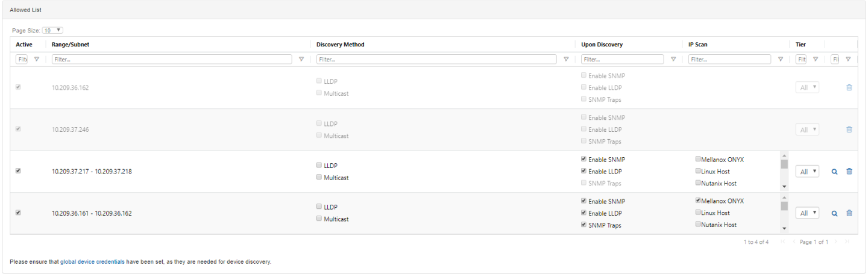Sort by the Range/Subnet column header
The image size is (868, 274).
click(x=71, y=45)
